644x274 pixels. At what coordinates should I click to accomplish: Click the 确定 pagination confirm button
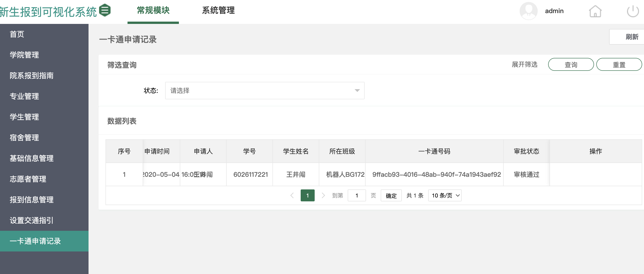tap(391, 195)
